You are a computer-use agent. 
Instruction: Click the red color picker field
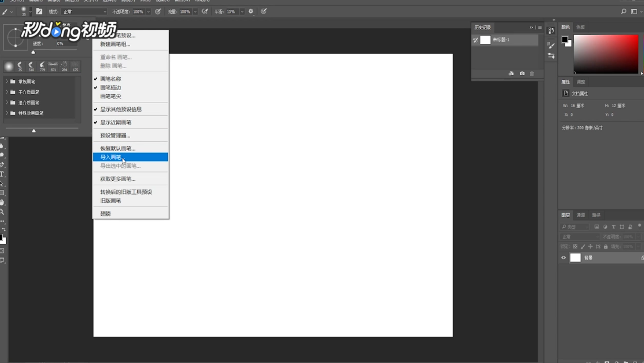point(606,54)
